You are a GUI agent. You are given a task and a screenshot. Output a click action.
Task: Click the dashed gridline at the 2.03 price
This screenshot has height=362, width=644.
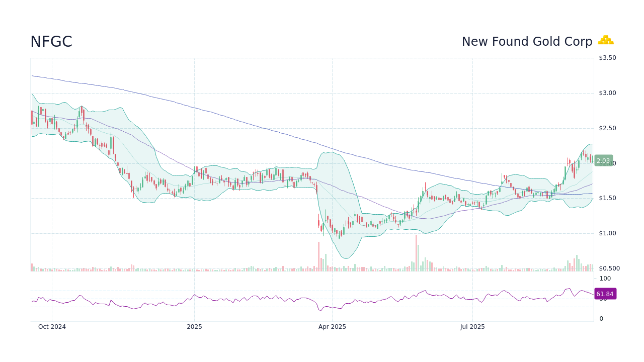[x=453, y=163]
